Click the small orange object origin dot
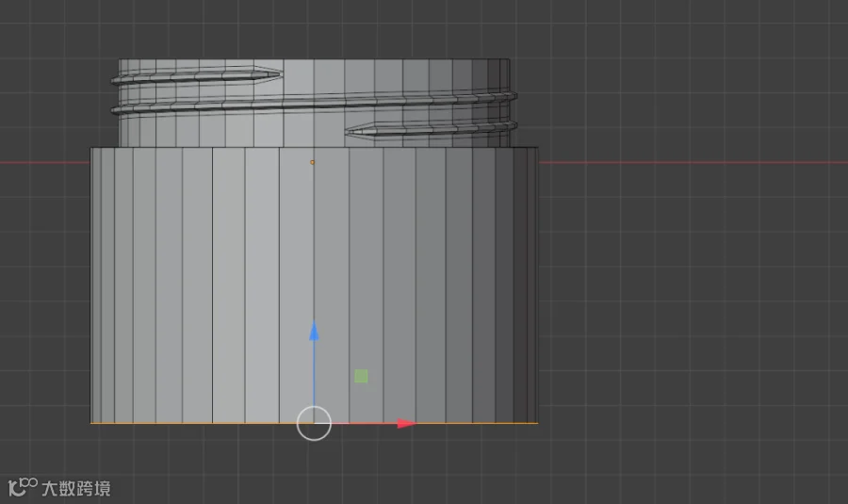The height and width of the screenshot is (504, 848). coord(312,162)
